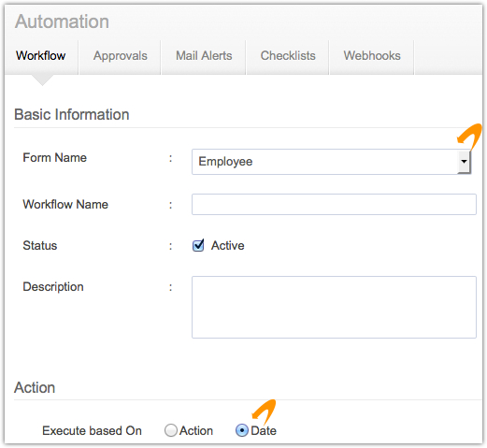Screen dimensions: 487x448
Task: Click the Form Name field label
Action: [55, 158]
